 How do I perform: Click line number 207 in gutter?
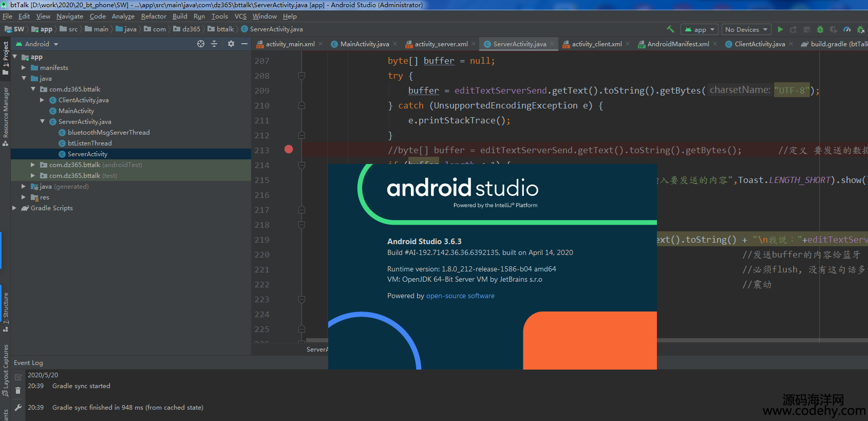(262, 61)
